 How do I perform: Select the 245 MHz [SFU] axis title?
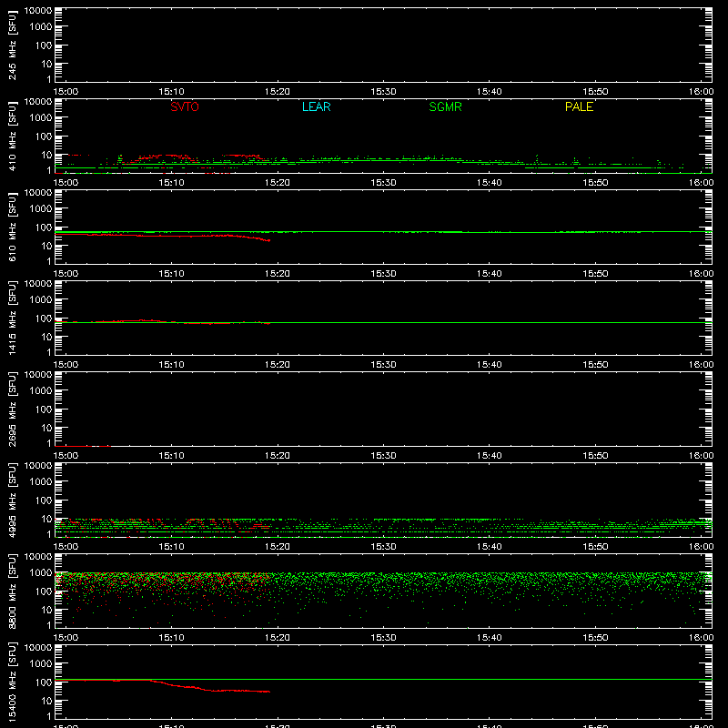coord(12,45)
